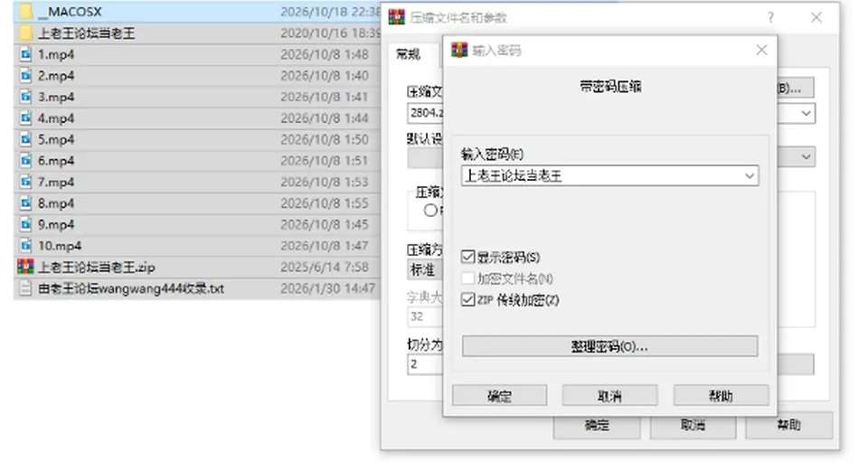
Task: Click 取消 in the 输入密码 dialog
Action: tap(609, 396)
